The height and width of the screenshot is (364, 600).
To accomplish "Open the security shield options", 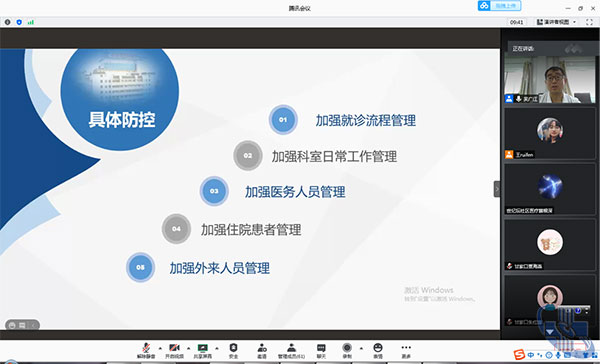I will coord(233,351).
